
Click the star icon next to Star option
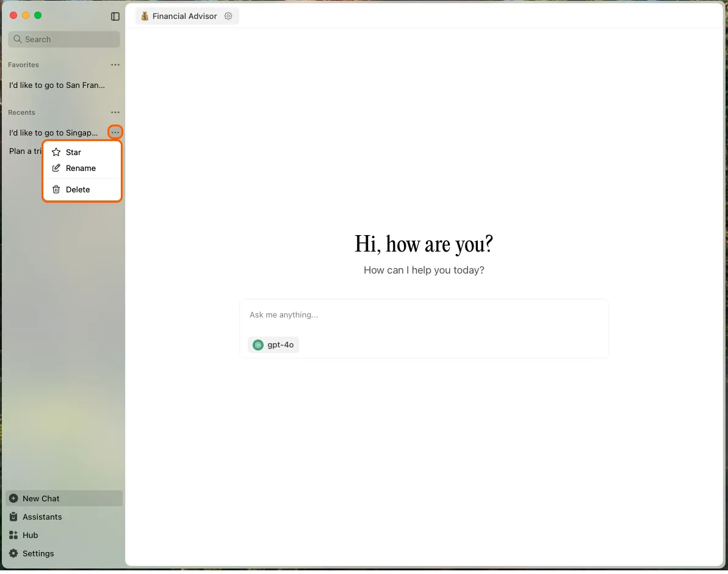[x=56, y=152]
